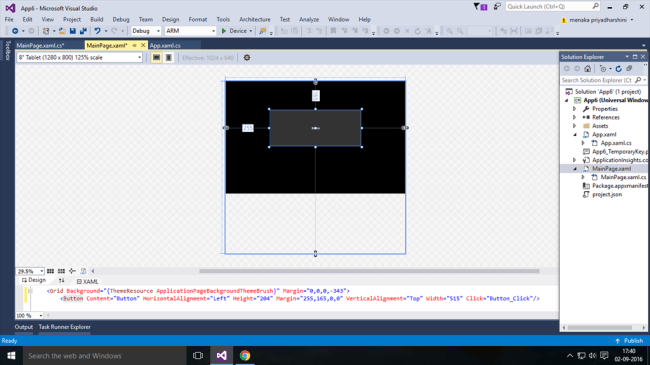Open Visual Studio from the taskbar
The image size is (650, 365).
(221, 355)
